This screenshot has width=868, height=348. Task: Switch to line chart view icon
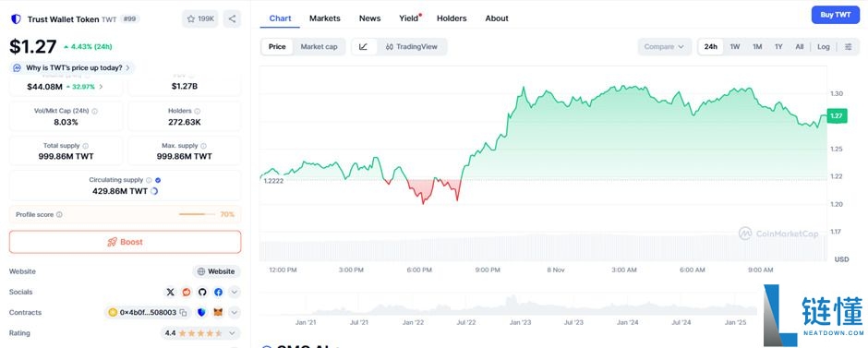coord(363,47)
